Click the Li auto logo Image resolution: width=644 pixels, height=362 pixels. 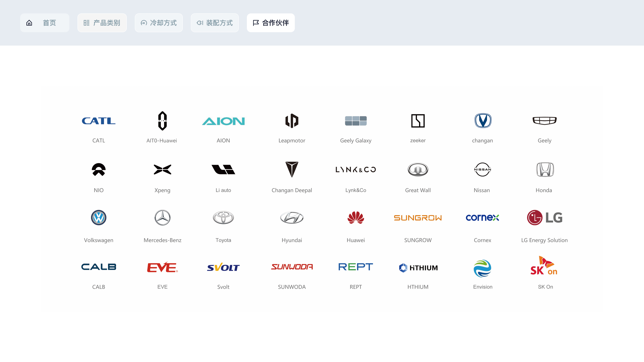pyautogui.click(x=223, y=169)
